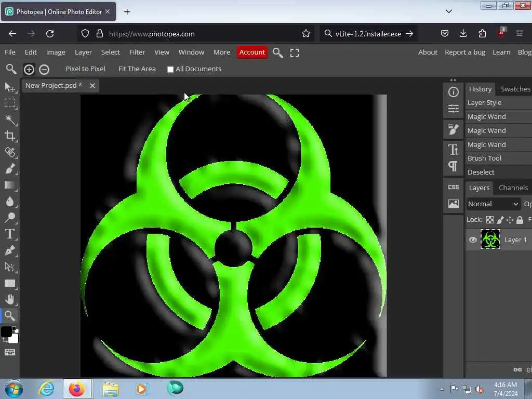The image size is (532, 399).
Task: Click Layer 1 thumbnail
Action: [x=490, y=239]
